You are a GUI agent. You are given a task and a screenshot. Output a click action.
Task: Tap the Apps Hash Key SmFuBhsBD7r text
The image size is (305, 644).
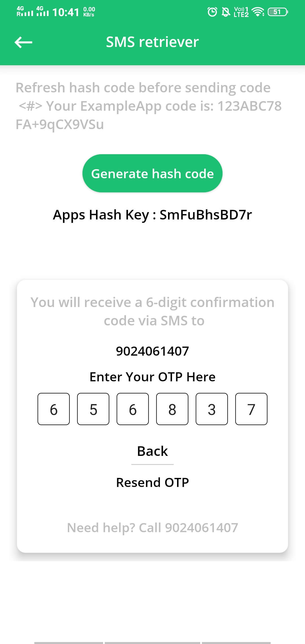152,215
